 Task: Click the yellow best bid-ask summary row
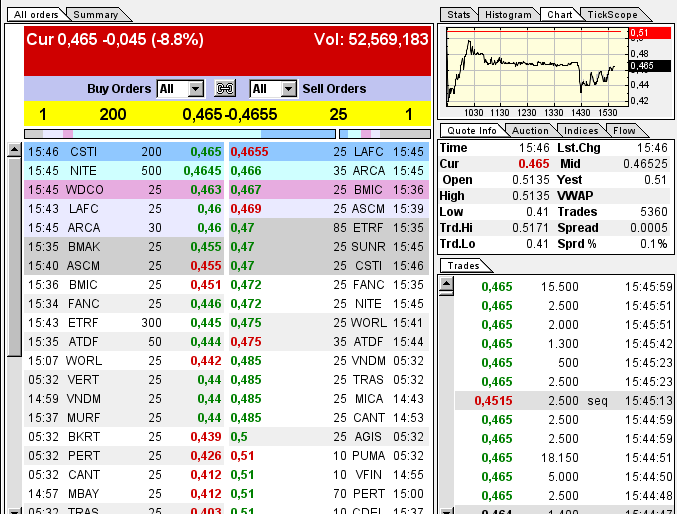227,114
